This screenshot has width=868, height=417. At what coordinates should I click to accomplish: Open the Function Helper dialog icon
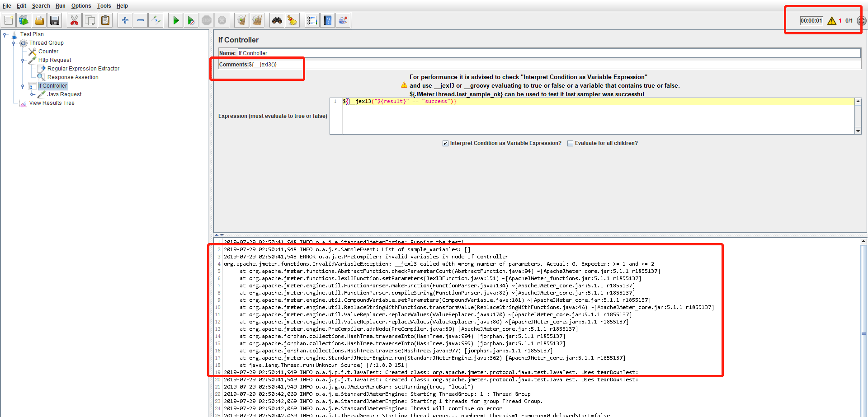(x=312, y=20)
